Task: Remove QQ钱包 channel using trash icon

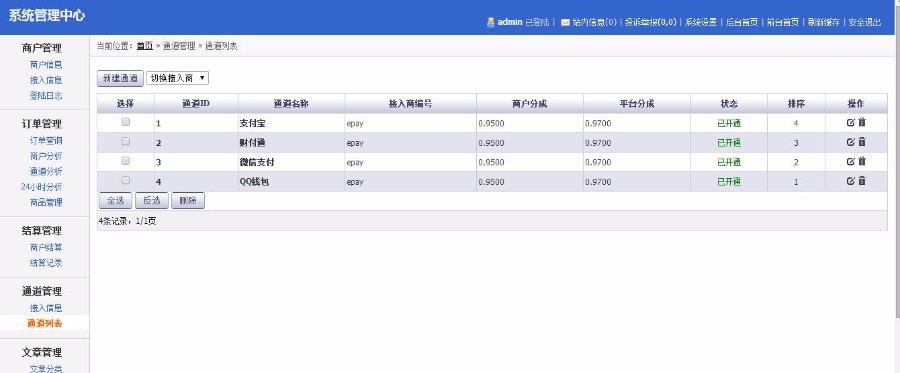Action: 862,181
